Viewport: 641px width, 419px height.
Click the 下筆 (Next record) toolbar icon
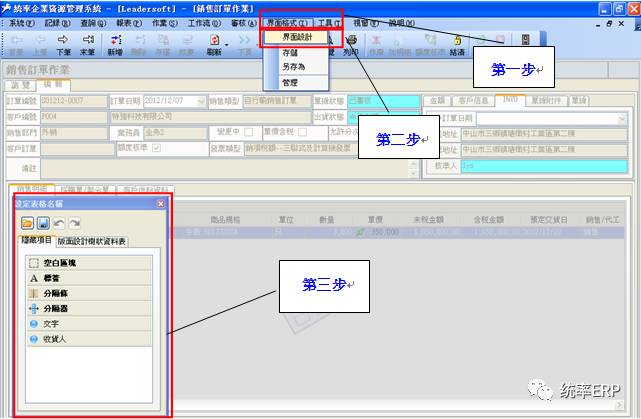(x=63, y=43)
